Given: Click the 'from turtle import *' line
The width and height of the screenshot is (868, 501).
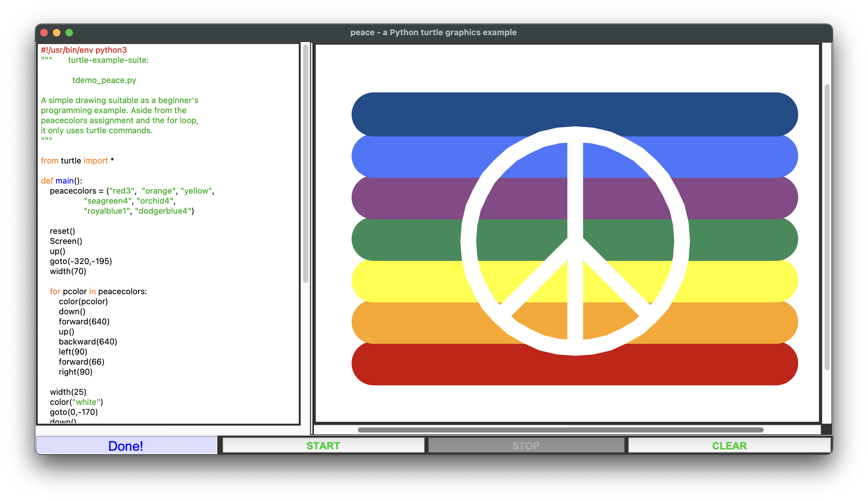Looking at the screenshot, I should (77, 161).
